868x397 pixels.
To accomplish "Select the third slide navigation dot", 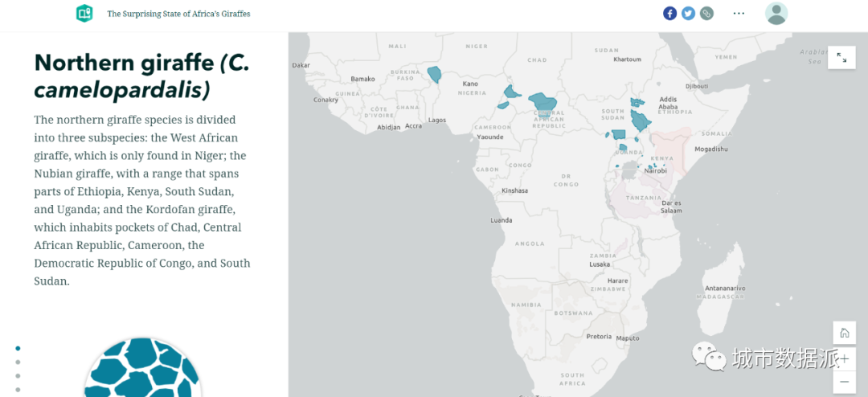I will [x=18, y=376].
